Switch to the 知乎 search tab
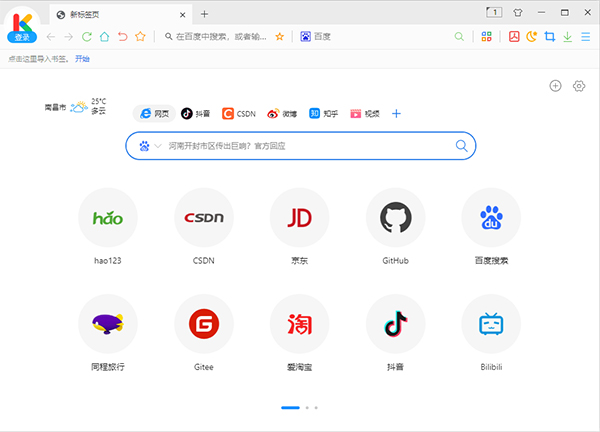 pyautogui.click(x=322, y=114)
